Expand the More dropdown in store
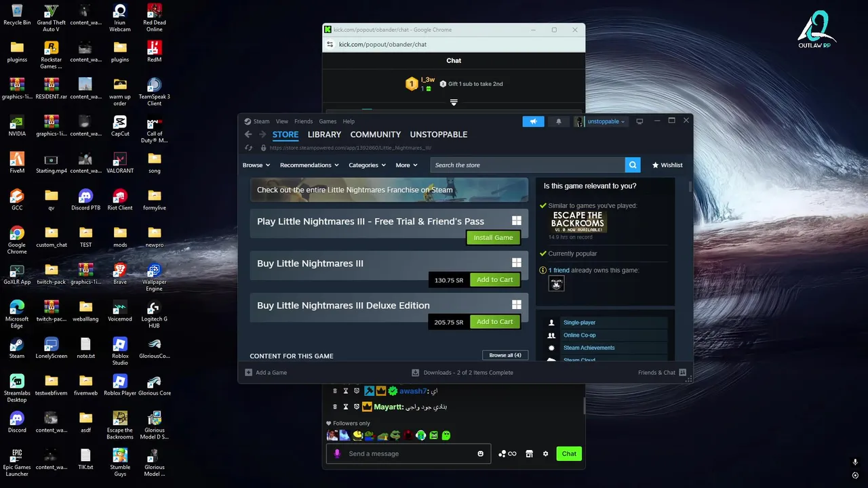This screenshot has width=868, height=488. point(406,165)
